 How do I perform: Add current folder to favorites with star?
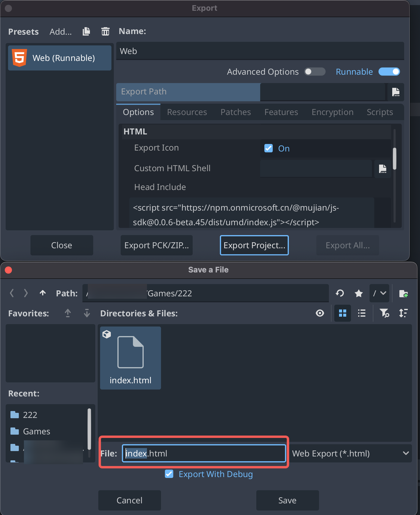pyautogui.click(x=358, y=293)
